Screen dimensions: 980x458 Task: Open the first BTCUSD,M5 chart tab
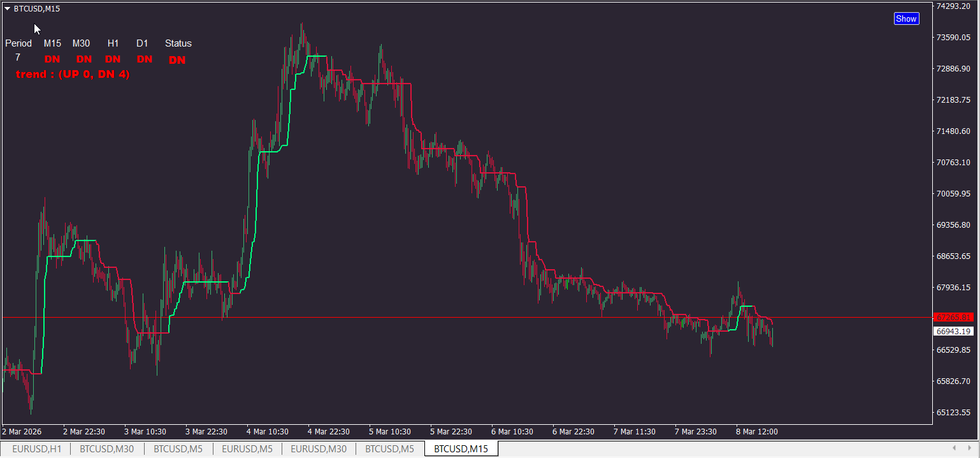[178, 449]
